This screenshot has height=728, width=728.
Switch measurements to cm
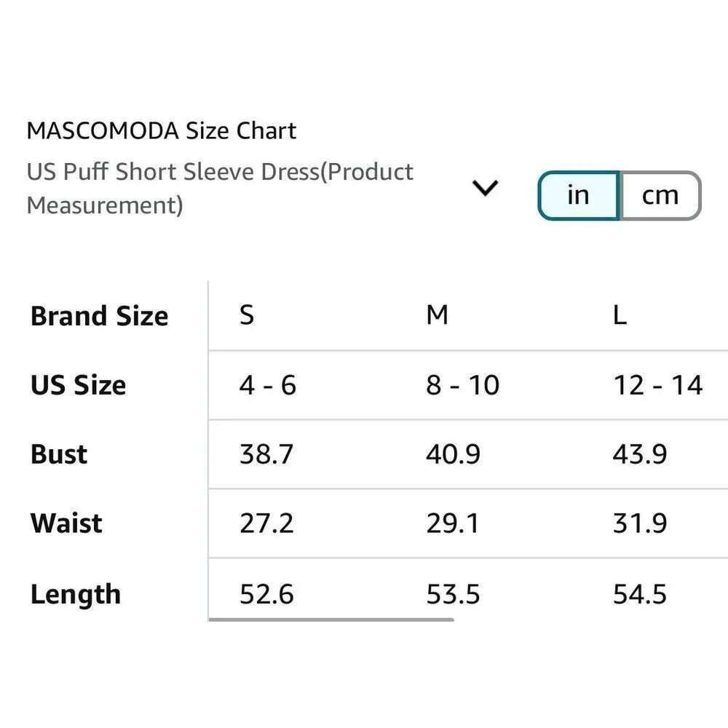660,195
